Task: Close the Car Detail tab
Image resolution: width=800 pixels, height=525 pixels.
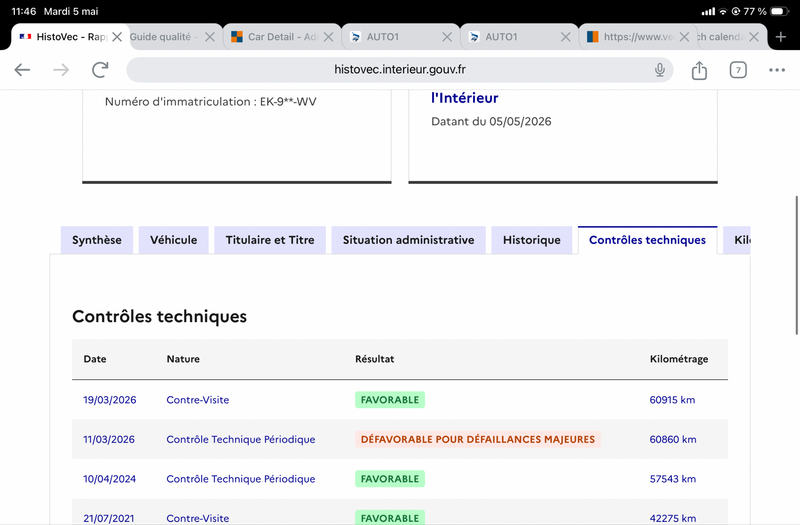Action: (329, 37)
